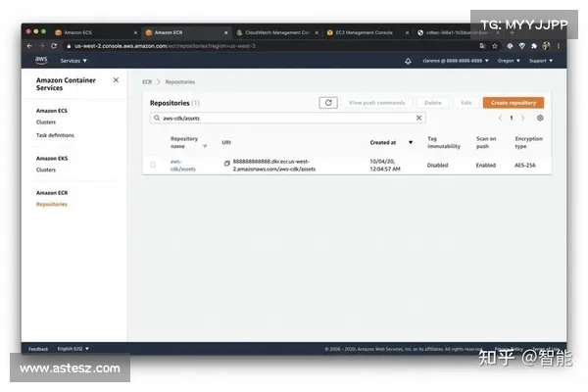This screenshot has height=392, width=588.
Task: Close the CloudWatch Management Console tab
Action: point(317,32)
